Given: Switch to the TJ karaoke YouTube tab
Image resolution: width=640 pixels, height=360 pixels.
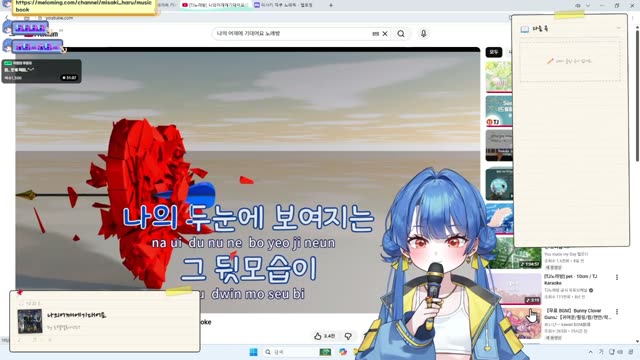Looking at the screenshot, I should point(215,5).
